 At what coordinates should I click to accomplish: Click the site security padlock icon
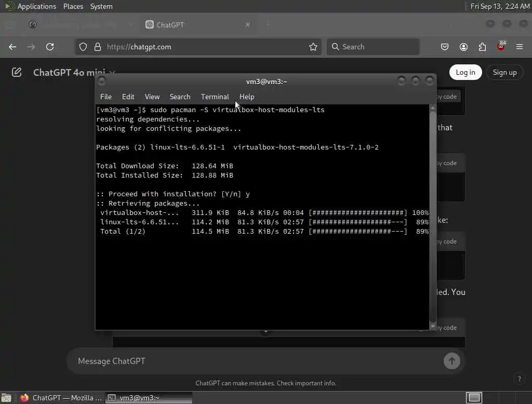click(98, 47)
